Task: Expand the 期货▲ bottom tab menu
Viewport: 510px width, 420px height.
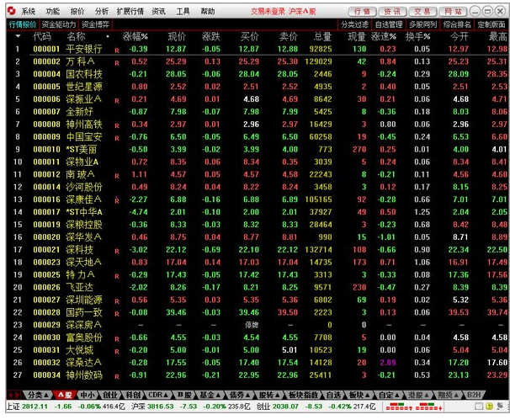Action: pos(449,395)
